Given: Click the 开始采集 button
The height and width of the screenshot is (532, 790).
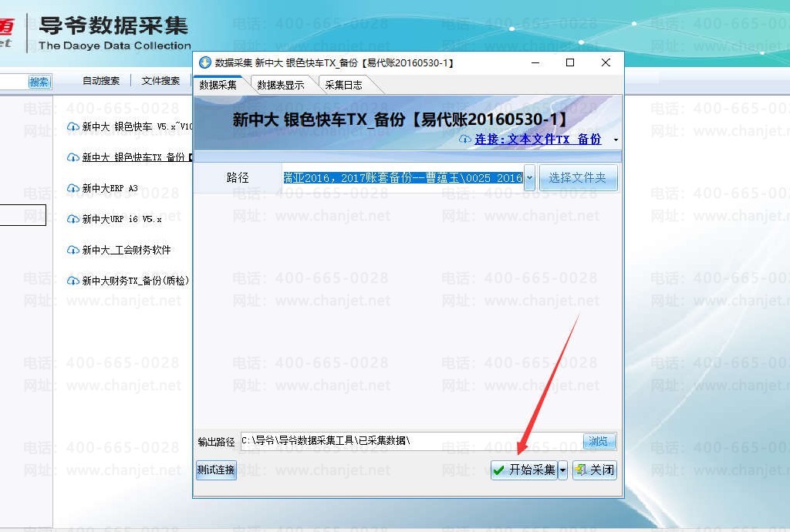Looking at the screenshot, I should coord(525,470).
